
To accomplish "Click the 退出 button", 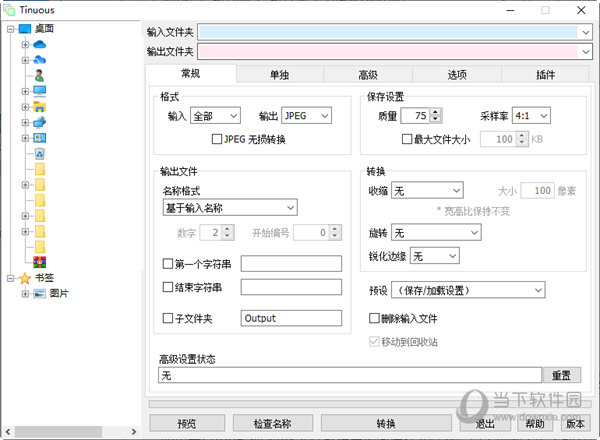I will click(x=485, y=423).
